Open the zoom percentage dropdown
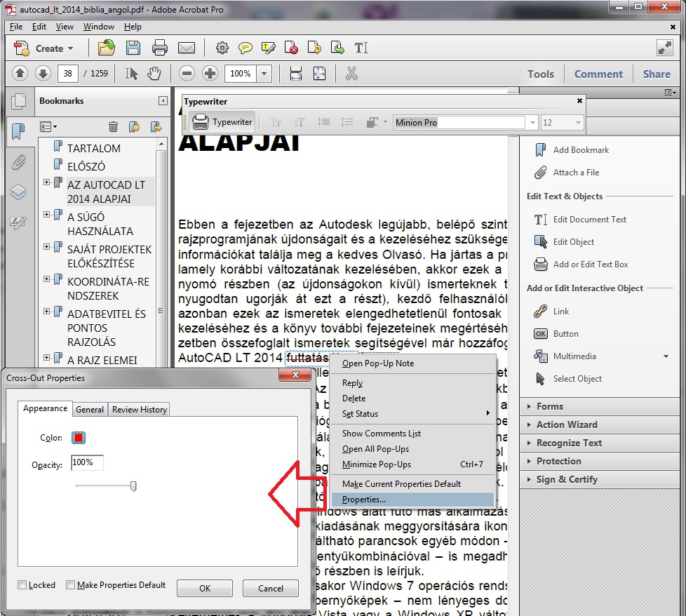The image size is (686, 616). click(264, 74)
